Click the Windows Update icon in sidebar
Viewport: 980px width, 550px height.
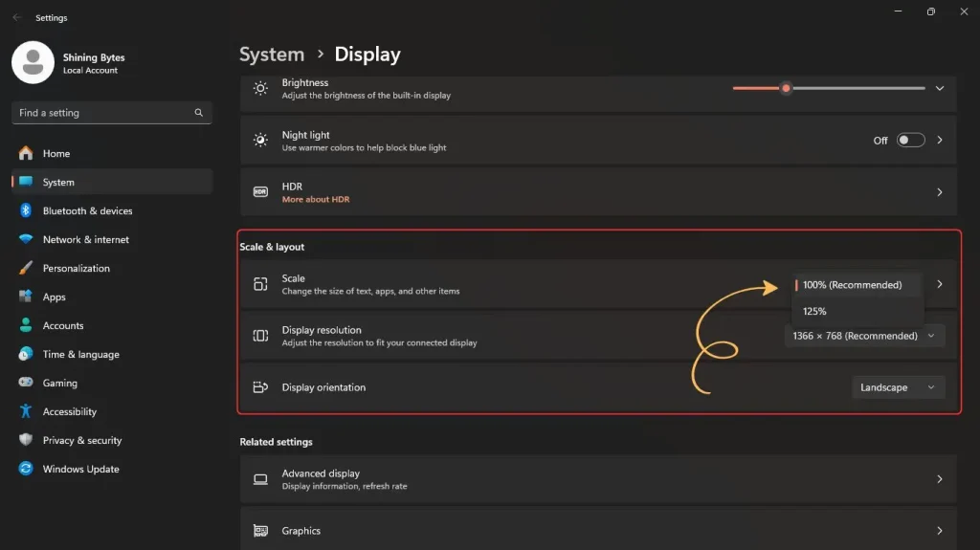pos(26,469)
